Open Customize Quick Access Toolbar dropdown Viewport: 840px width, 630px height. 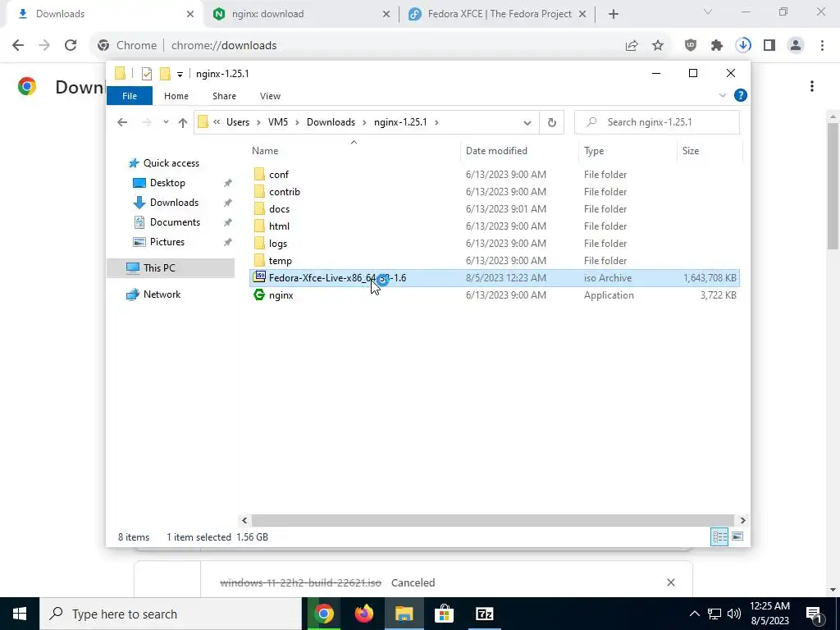point(180,74)
